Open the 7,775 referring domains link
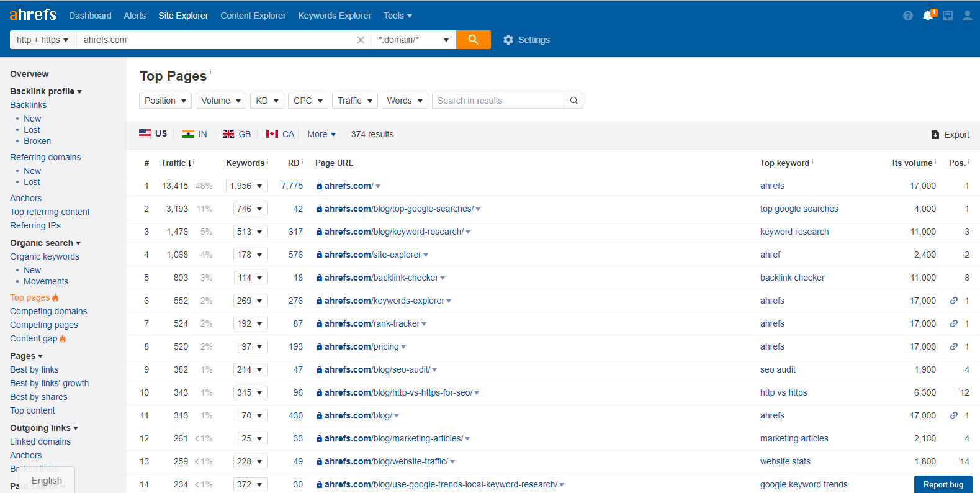980x493 pixels. (292, 186)
